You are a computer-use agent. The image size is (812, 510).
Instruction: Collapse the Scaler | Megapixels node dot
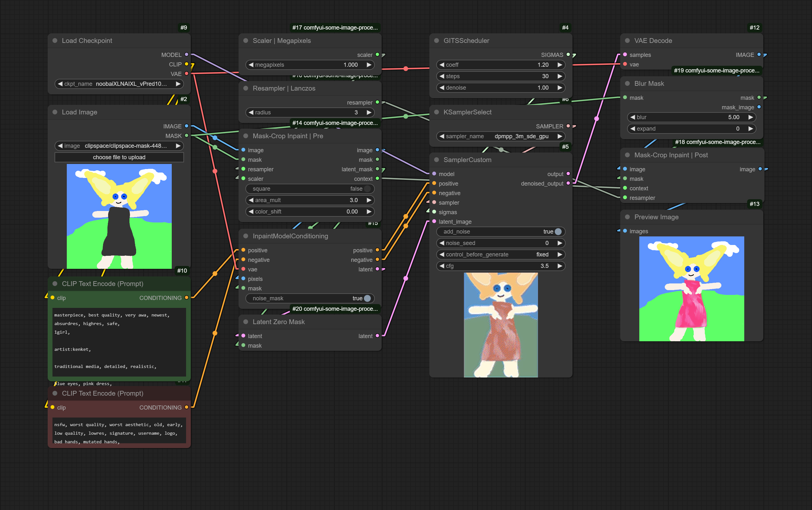tap(246, 40)
